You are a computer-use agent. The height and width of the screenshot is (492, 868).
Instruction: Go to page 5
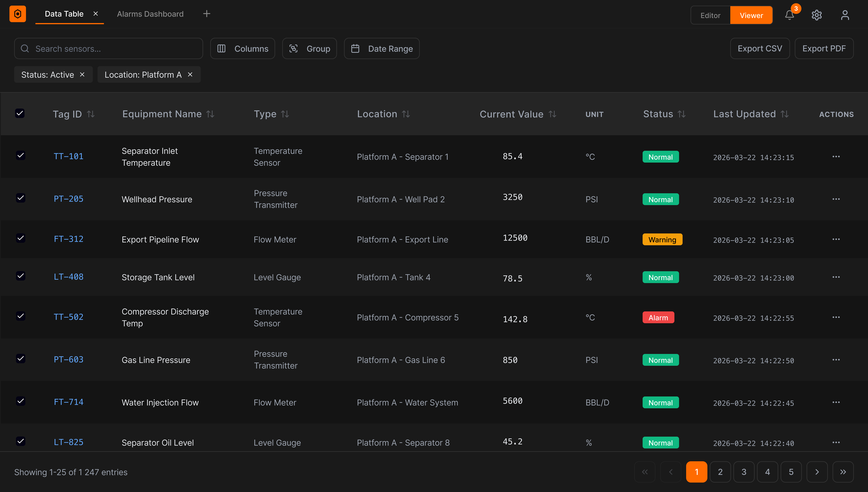point(791,472)
